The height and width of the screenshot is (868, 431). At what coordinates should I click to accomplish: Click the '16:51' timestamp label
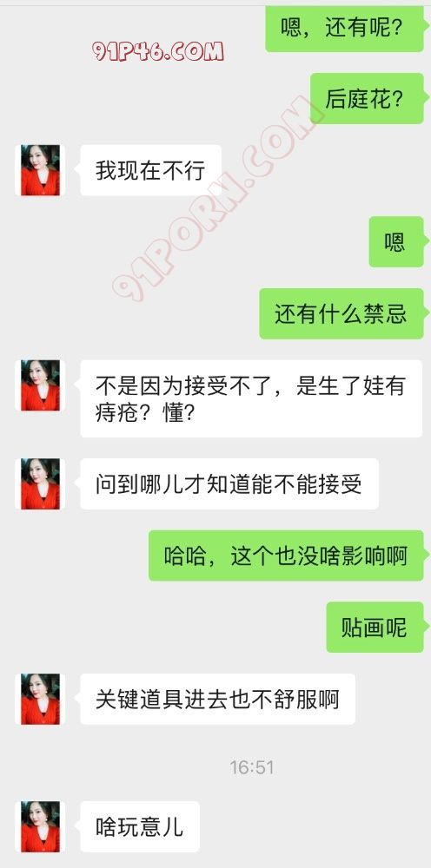[252, 767]
